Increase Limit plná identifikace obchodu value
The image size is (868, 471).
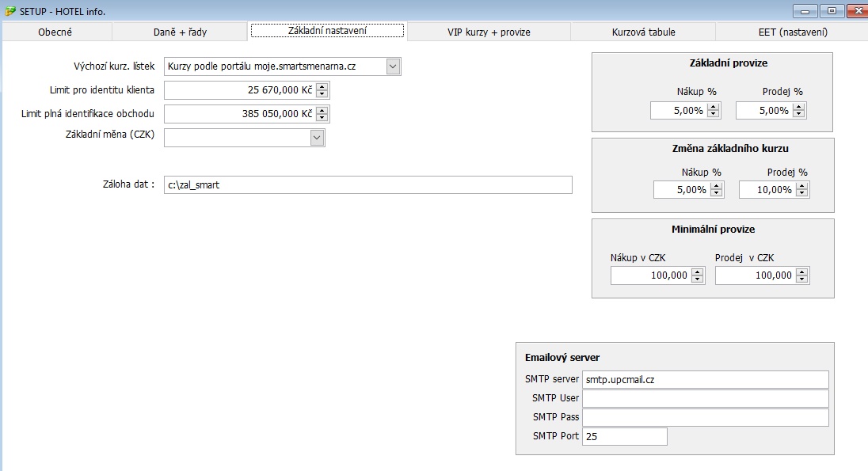tap(322, 110)
